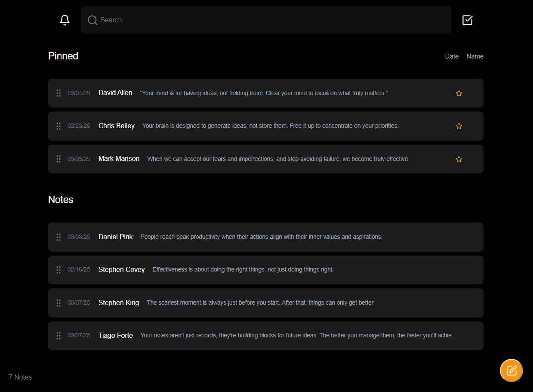The image size is (533, 392).
Task: Open the Tiago Forte note text
Action: coord(299,336)
